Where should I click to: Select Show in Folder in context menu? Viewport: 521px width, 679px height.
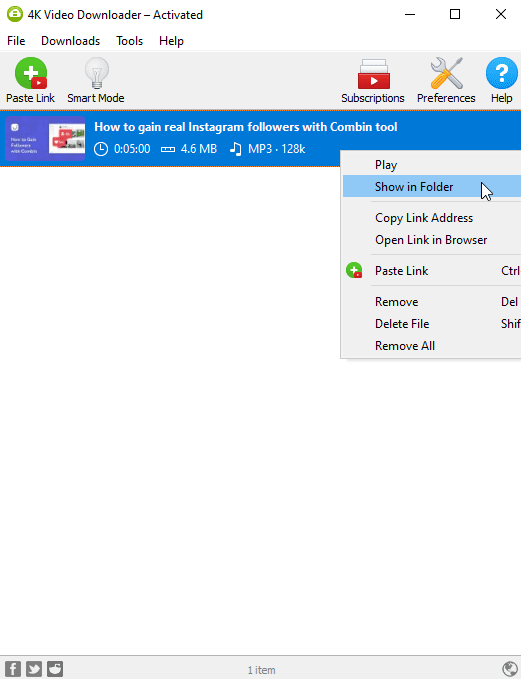point(432,186)
